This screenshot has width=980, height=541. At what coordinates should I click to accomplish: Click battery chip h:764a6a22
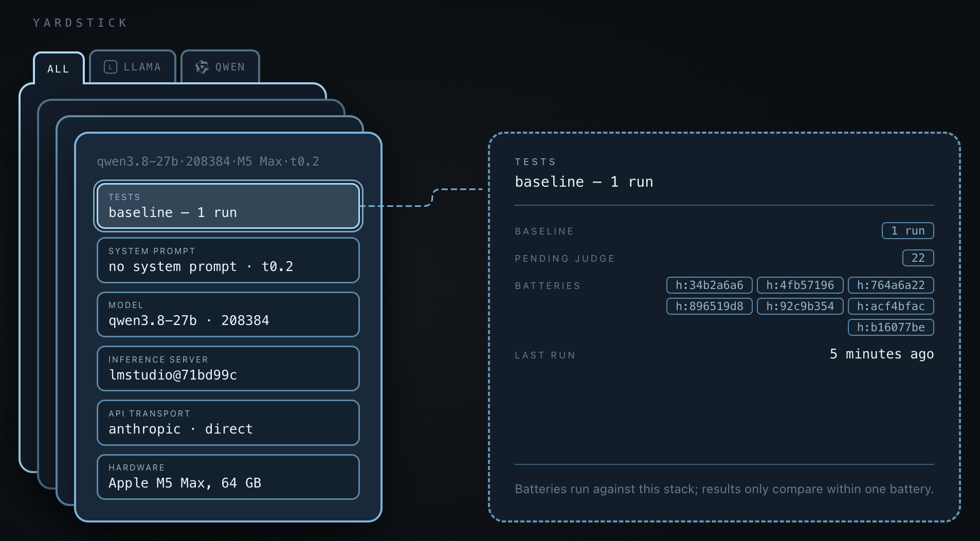[891, 285]
